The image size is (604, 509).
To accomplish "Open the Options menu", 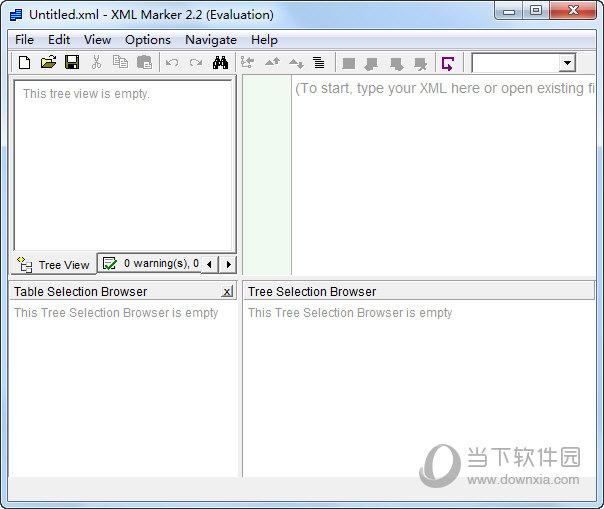I will [x=148, y=40].
